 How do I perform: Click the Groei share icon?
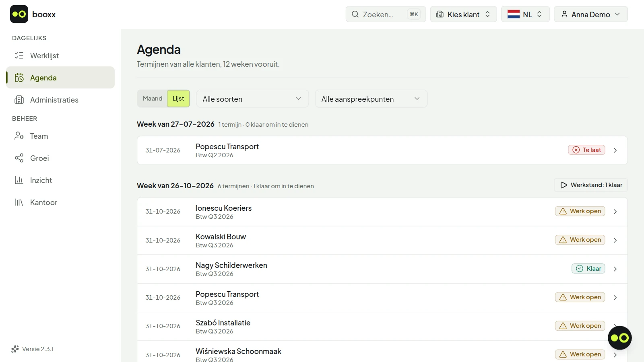19,158
